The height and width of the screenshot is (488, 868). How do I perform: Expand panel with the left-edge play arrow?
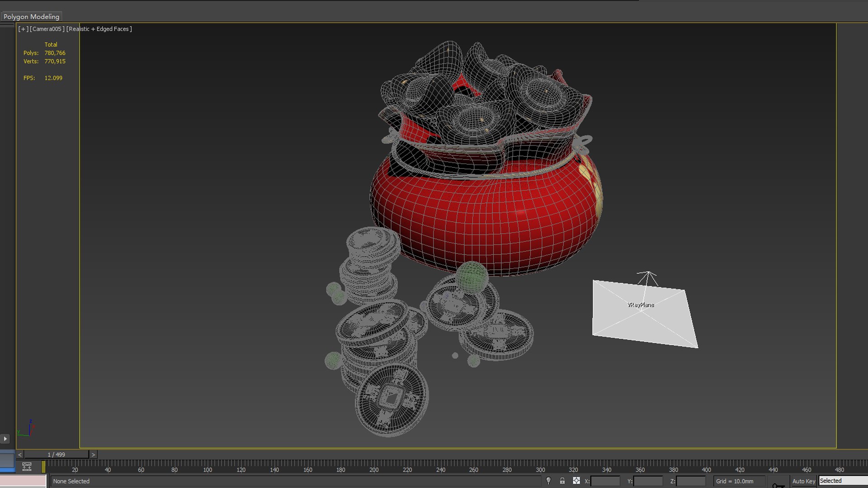pos(5,439)
